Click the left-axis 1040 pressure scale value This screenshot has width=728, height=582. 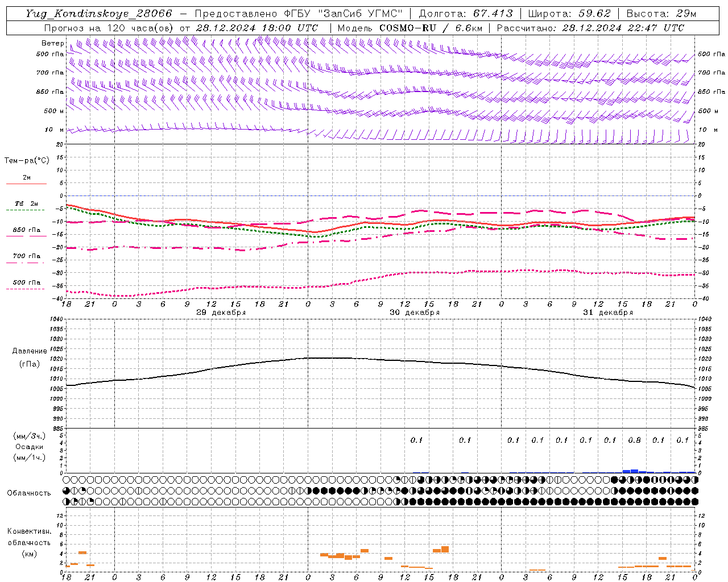click(57, 319)
